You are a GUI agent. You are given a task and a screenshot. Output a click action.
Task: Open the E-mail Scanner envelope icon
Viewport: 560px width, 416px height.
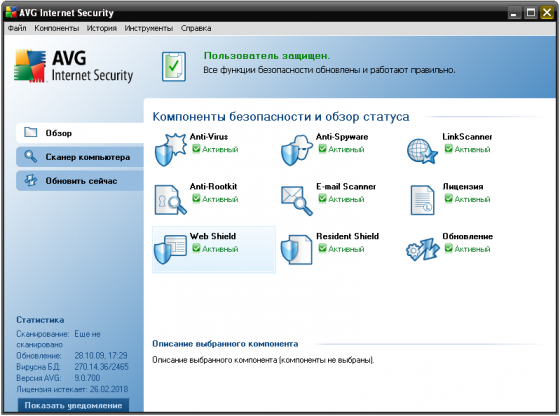[296, 200]
